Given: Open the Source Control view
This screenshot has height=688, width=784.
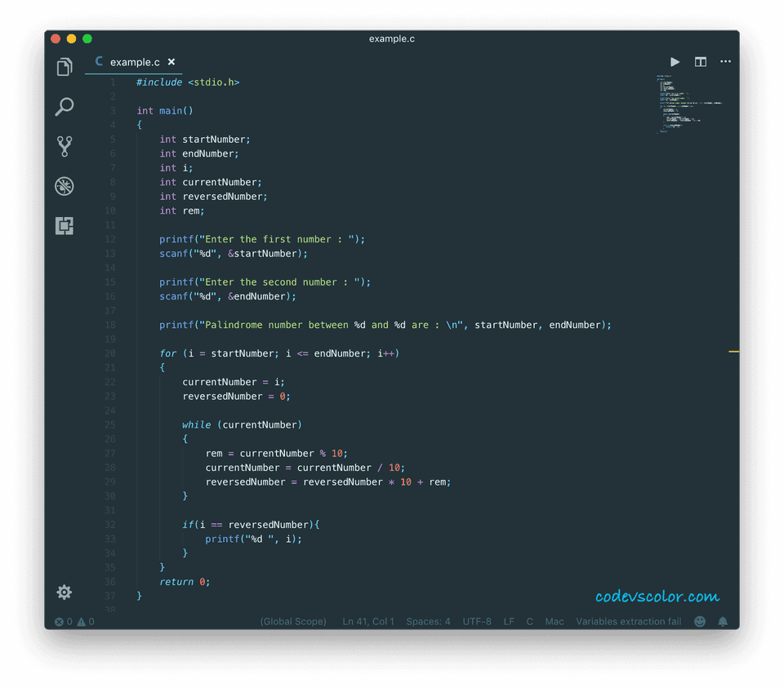Looking at the screenshot, I should tap(64, 146).
